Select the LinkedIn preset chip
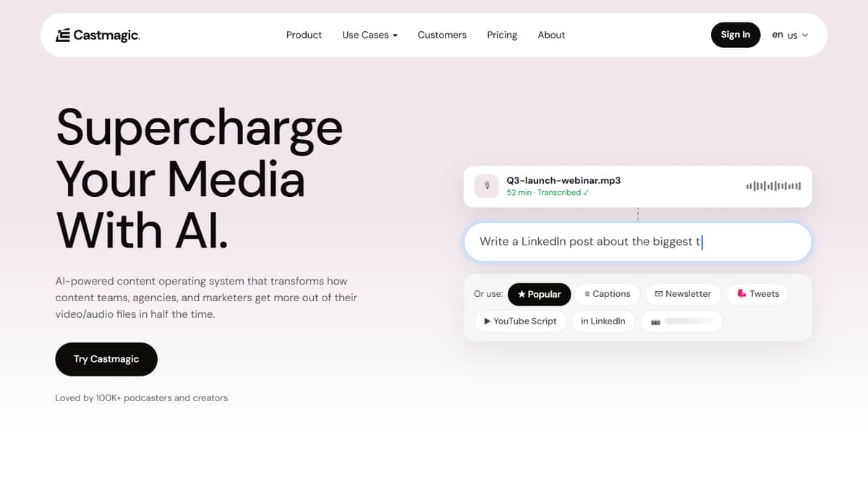Image resolution: width=868 pixels, height=488 pixels. pyautogui.click(x=603, y=321)
